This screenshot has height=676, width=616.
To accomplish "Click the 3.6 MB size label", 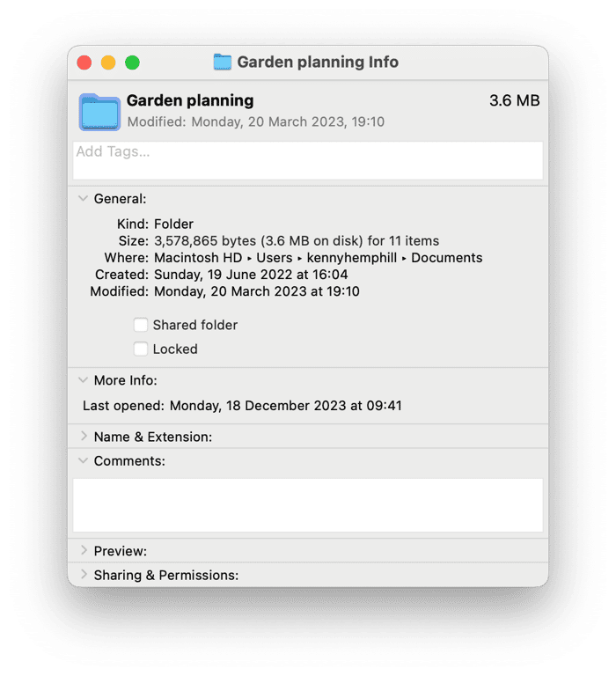I will (x=514, y=100).
